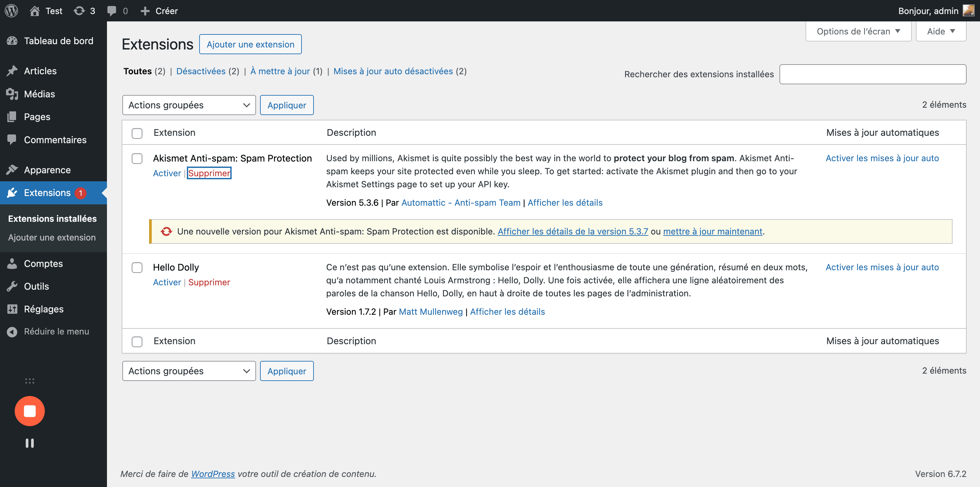This screenshot has width=980, height=487.
Task: Open Réglages settings icon in sidebar
Action: pyautogui.click(x=12, y=309)
